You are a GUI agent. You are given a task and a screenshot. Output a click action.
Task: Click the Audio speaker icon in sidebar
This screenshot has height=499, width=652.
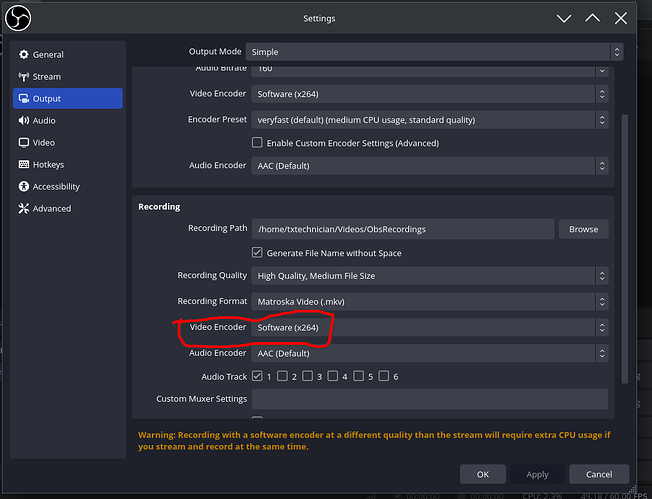click(24, 121)
